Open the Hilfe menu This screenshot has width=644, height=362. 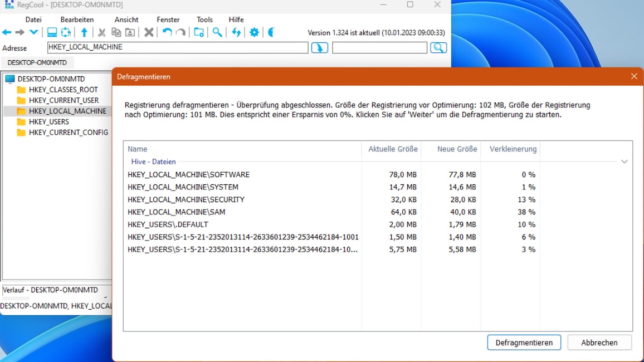click(x=236, y=19)
